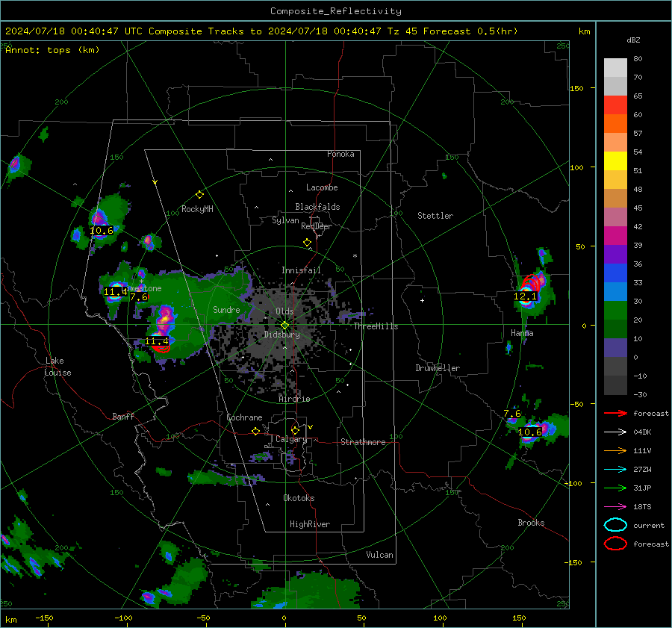Click the Stettler city label
Image resolution: width=672 pixels, height=628 pixels.
pos(435,216)
